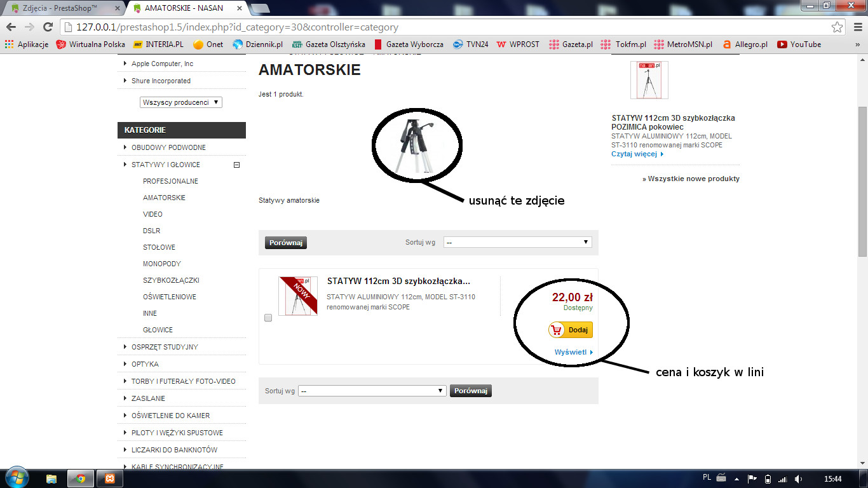This screenshot has width=868, height=488.
Task: Open the TVN24 bookmark
Action: click(470, 44)
